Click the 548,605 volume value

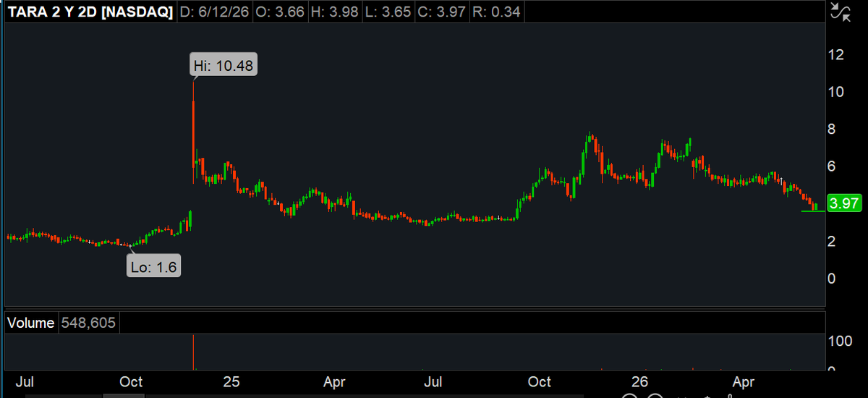click(89, 323)
